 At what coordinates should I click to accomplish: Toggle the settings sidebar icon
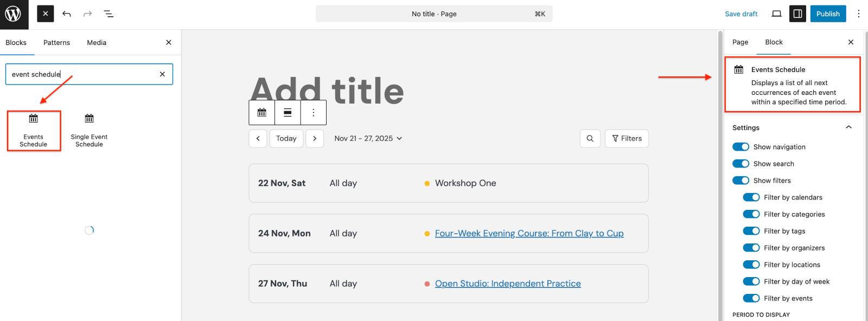(797, 14)
